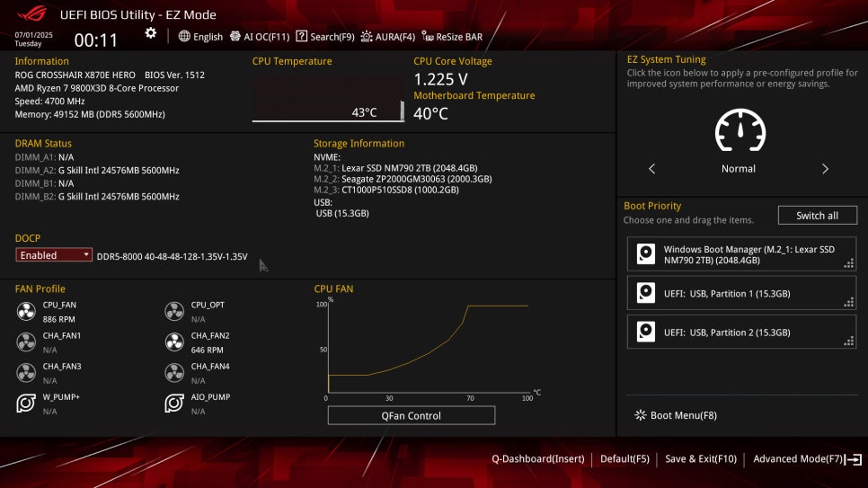Click DIMM_B2 G Skill memory row
The image size is (868, 488).
97,196
